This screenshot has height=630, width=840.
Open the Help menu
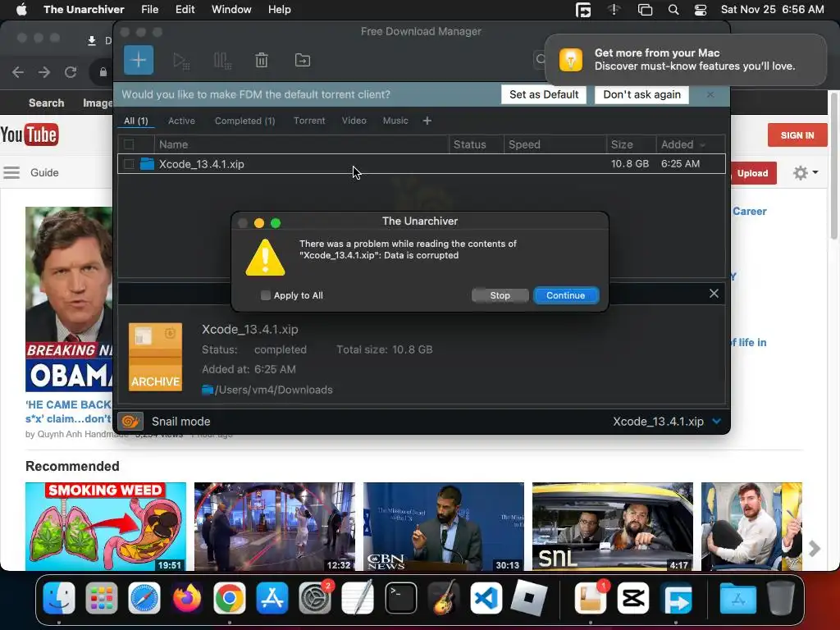279,10
